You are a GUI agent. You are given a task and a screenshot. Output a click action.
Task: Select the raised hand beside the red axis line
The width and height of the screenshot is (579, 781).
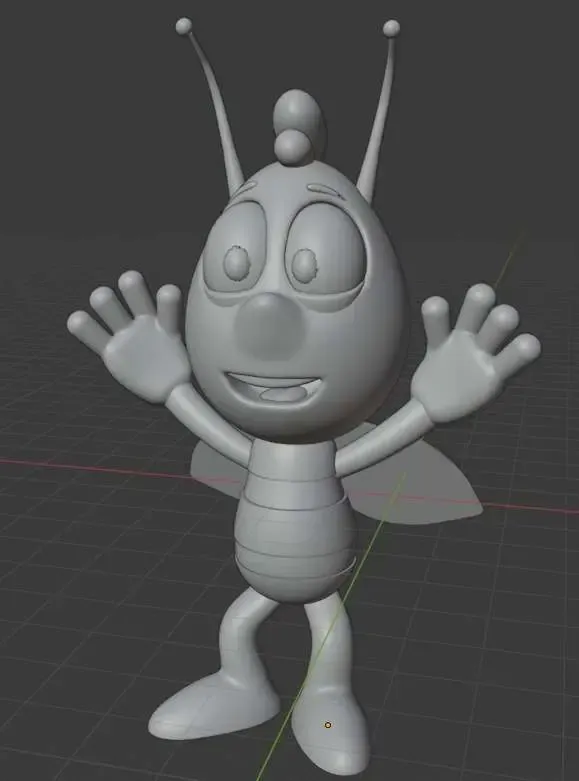[129, 337]
